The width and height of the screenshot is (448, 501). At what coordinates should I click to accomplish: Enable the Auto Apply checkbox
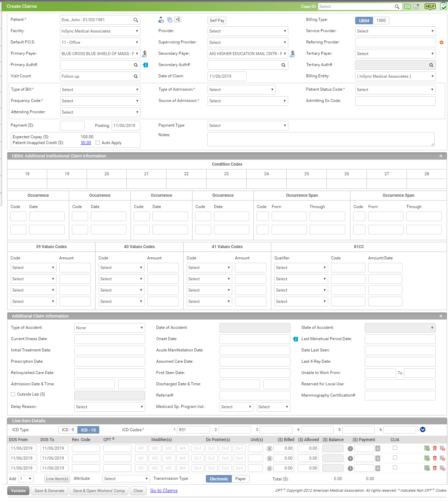tap(98, 143)
